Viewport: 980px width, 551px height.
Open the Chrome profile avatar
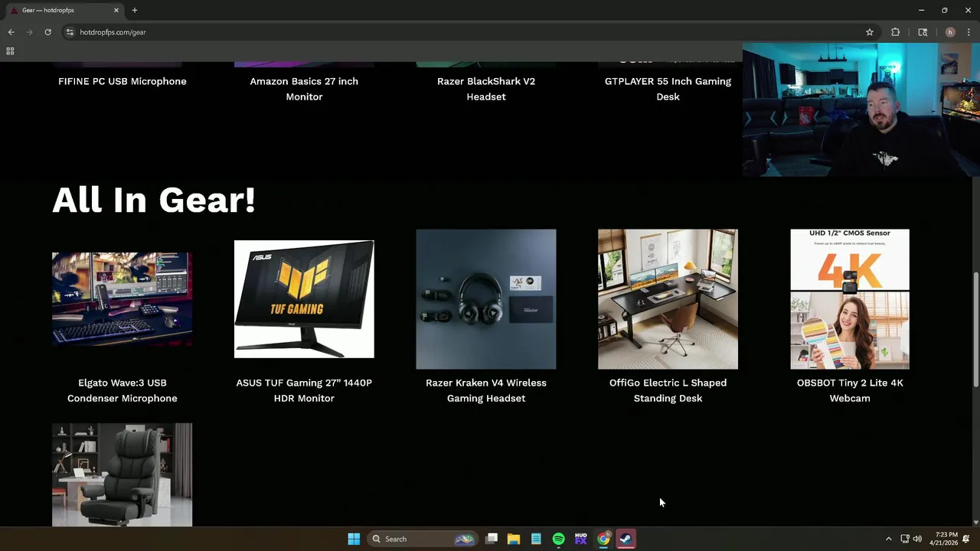click(x=950, y=32)
